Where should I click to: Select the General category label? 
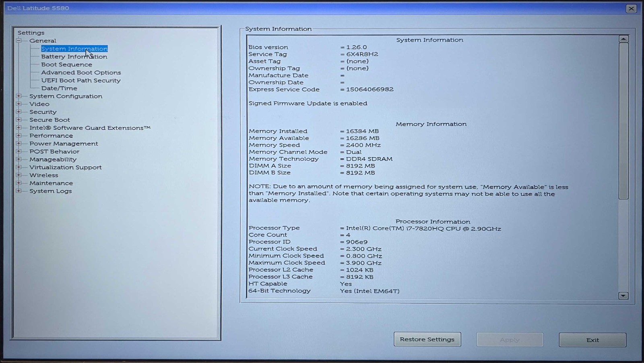click(43, 41)
